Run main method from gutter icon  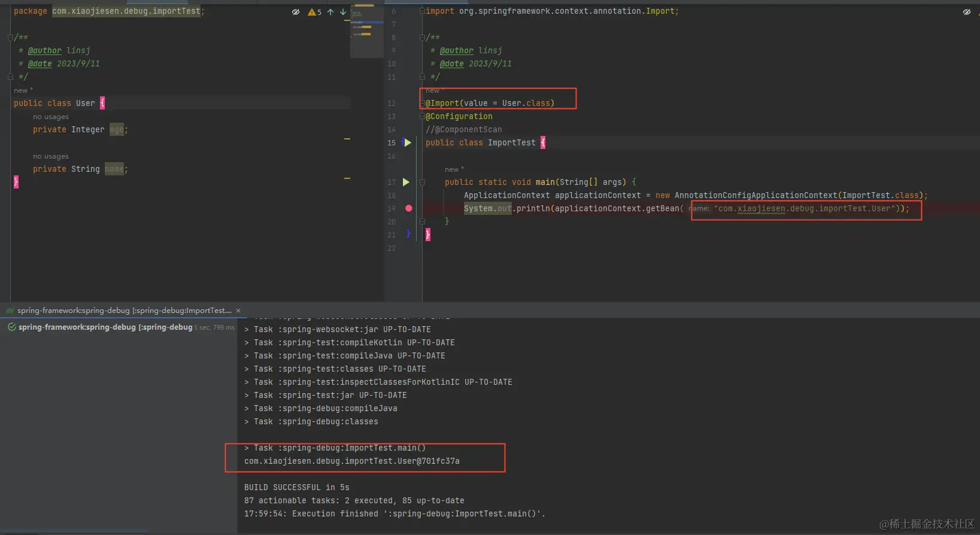(406, 182)
